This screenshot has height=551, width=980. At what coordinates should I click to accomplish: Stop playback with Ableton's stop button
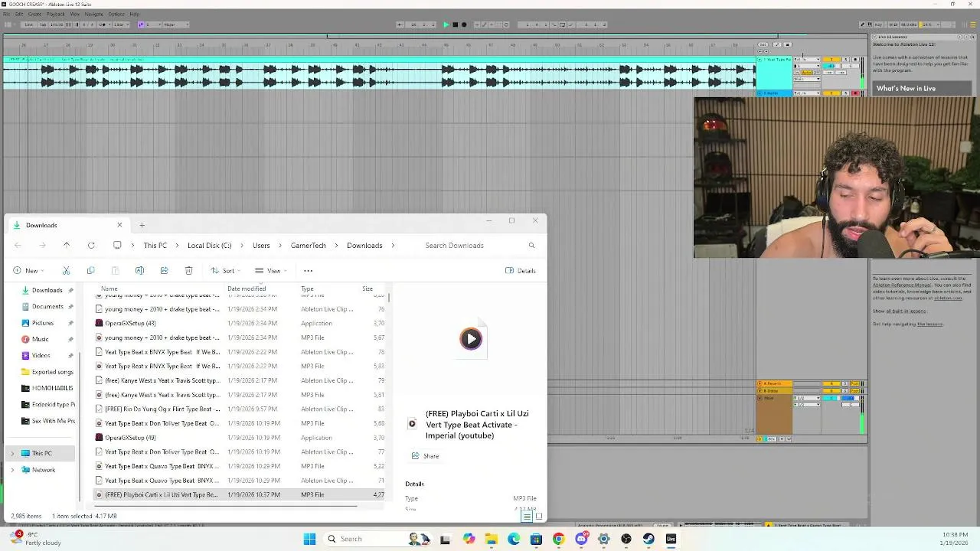[x=455, y=24]
